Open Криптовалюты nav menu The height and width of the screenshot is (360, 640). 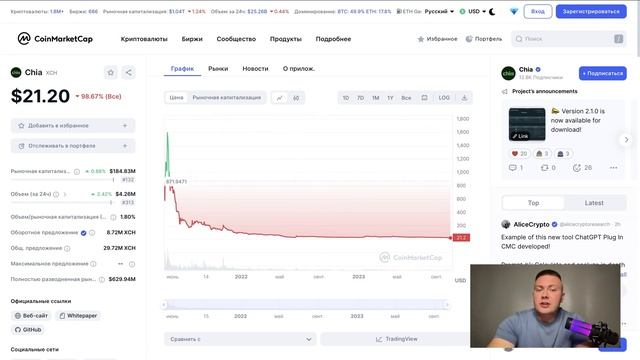point(144,39)
